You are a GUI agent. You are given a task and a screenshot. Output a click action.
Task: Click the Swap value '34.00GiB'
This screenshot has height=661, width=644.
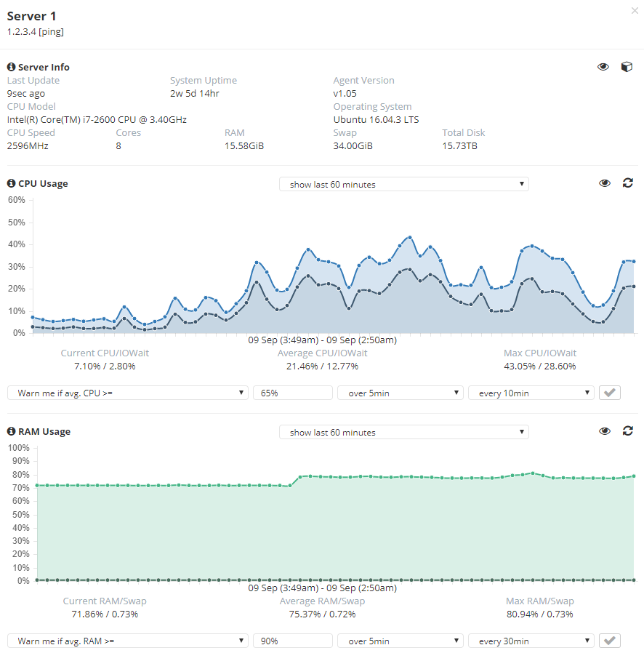coord(353,146)
